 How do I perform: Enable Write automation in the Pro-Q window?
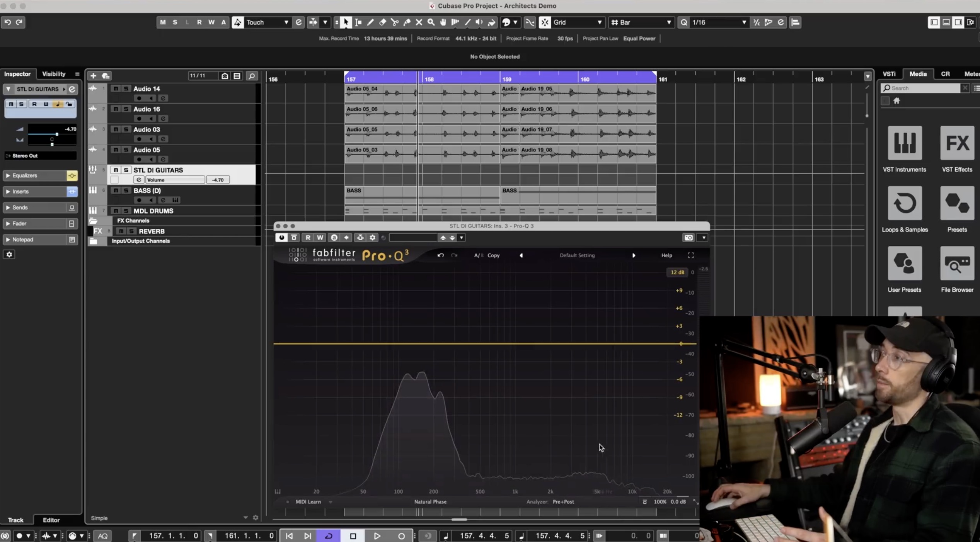click(319, 238)
